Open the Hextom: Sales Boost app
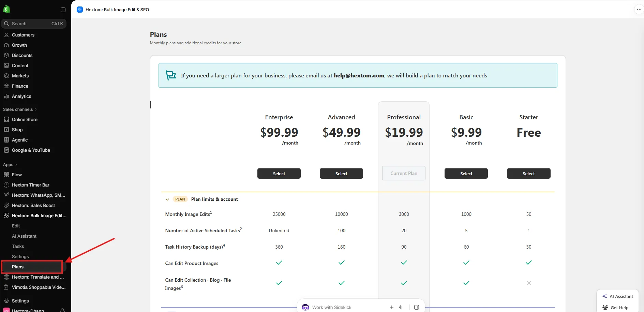644x312 pixels. (x=34, y=205)
